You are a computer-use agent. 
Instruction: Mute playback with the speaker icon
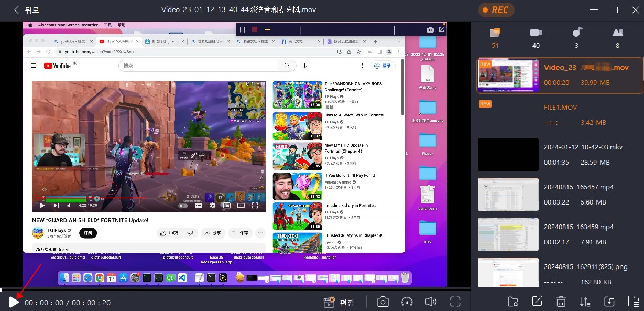click(430, 301)
